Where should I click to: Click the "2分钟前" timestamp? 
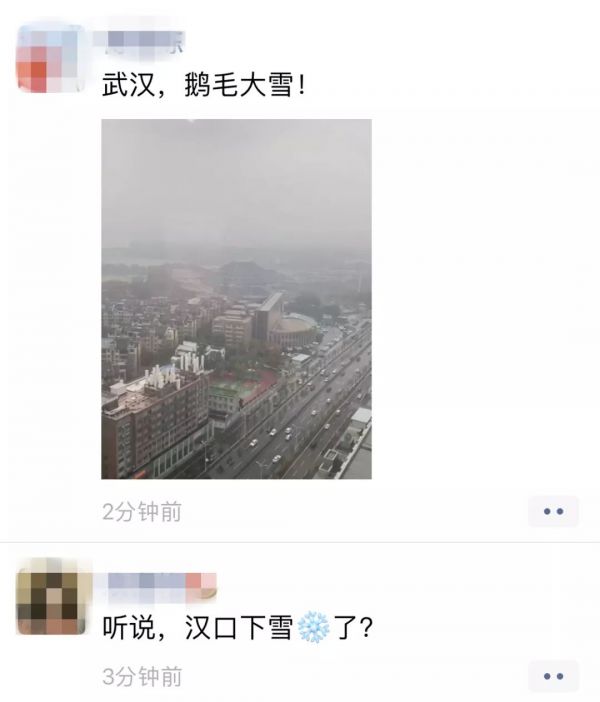[141, 512]
